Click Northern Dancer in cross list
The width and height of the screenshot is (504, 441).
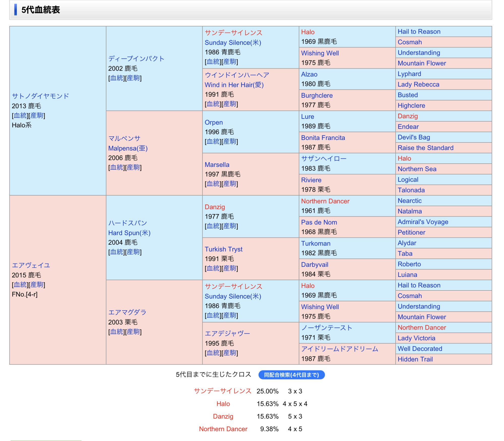tap(223, 429)
